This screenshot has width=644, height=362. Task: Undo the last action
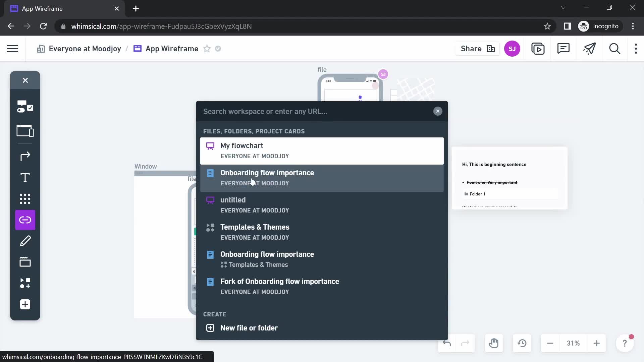447,343
